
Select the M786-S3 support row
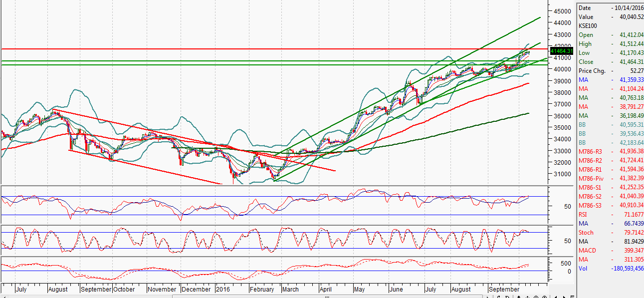[611, 206]
